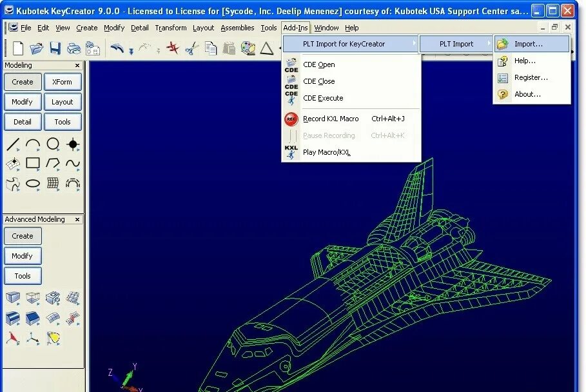The width and height of the screenshot is (586, 392).
Task: Open the Detail menu in the menu bar
Action: click(x=140, y=28)
